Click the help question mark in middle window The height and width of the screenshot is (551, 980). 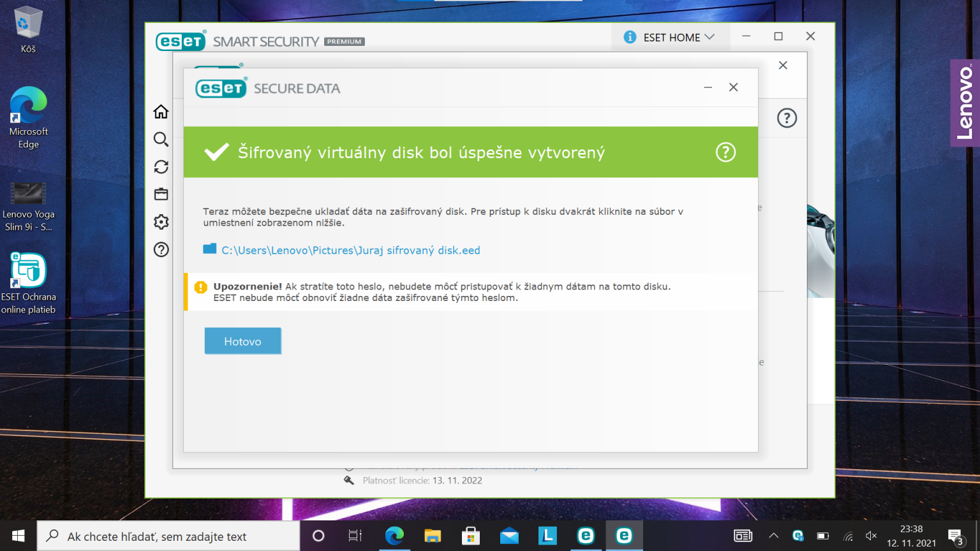[x=787, y=118]
